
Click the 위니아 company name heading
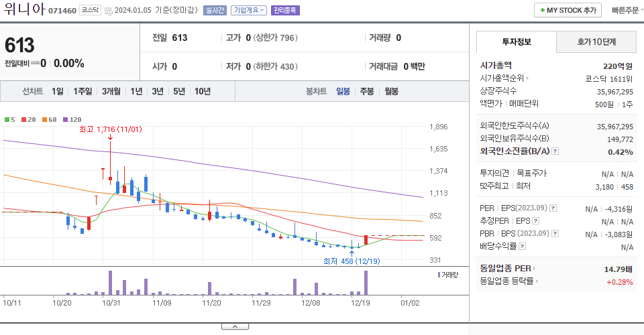point(24,9)
